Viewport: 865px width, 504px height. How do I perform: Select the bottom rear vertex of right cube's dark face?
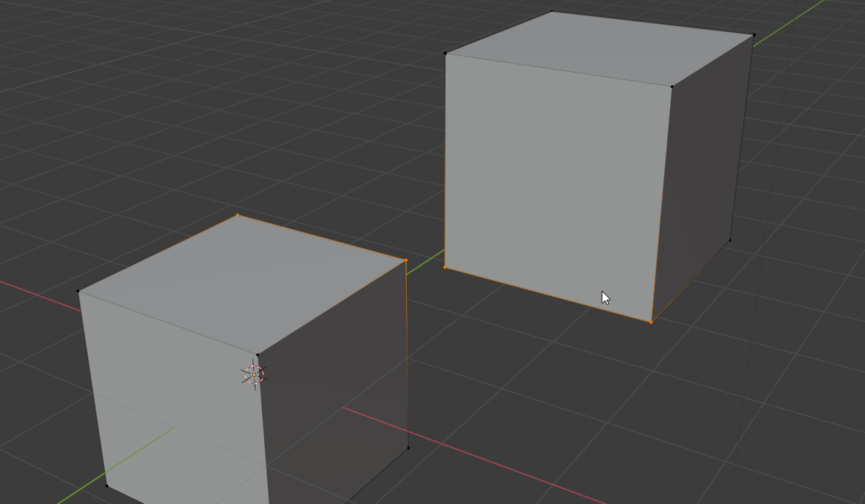(730, 240)
